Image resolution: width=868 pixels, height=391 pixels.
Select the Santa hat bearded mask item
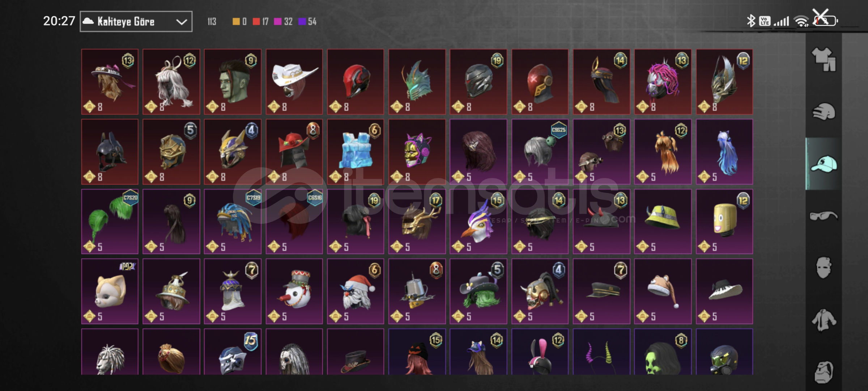[356, 291]
